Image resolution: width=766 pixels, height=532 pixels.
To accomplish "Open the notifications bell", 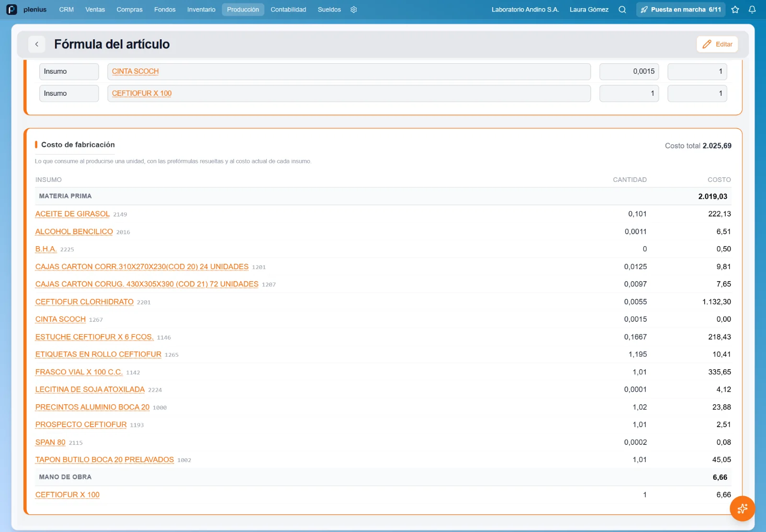I will [x=752, y=10].
